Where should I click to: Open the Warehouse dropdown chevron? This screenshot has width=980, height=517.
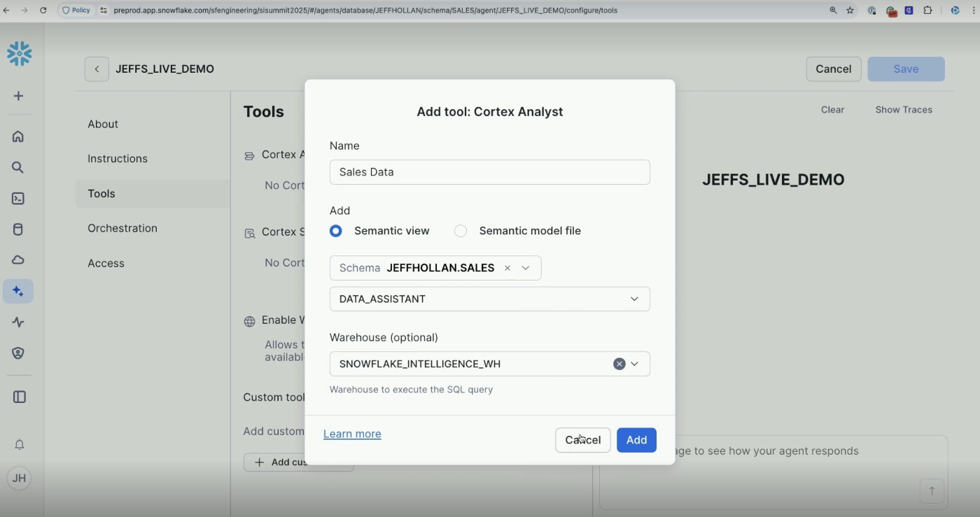click(x=635, y=364)
